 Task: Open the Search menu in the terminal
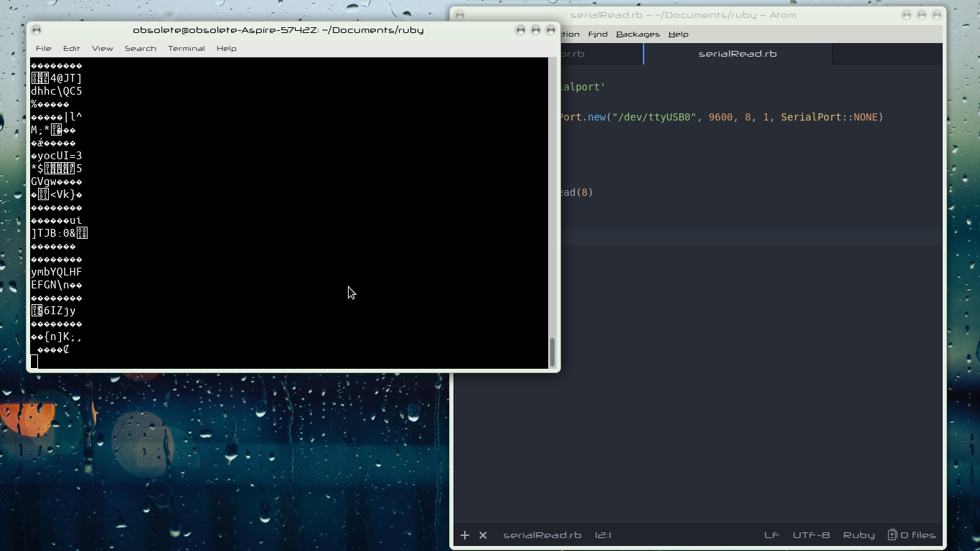pos(140,49)
